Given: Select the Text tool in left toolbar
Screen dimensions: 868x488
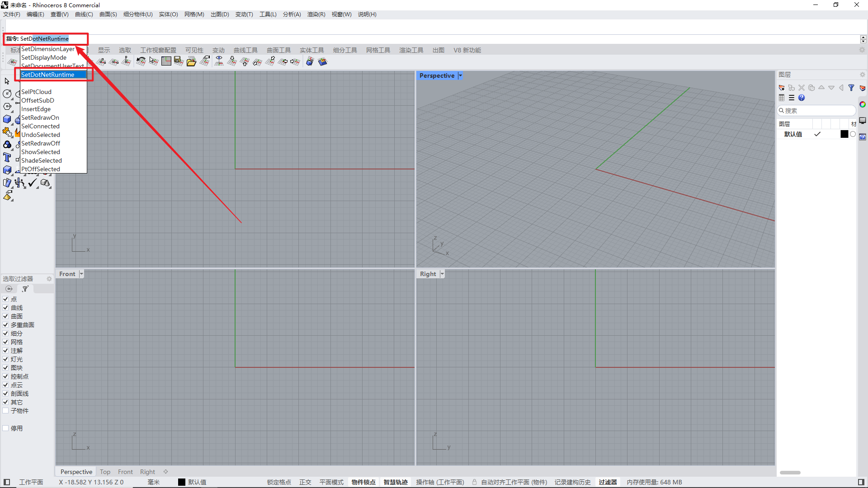Looking at the screenshot, I should coord(7,157).
